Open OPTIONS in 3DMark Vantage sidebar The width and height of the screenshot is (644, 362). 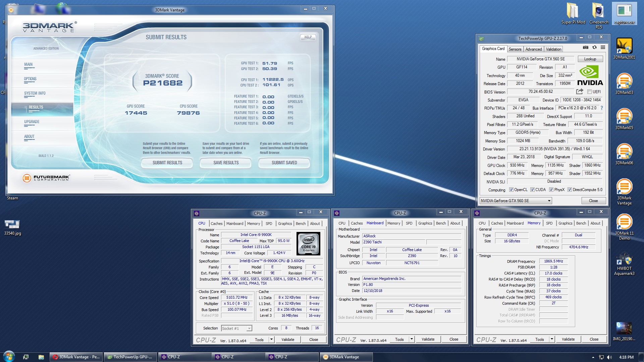pyautogui.click(x=30, y=79)
